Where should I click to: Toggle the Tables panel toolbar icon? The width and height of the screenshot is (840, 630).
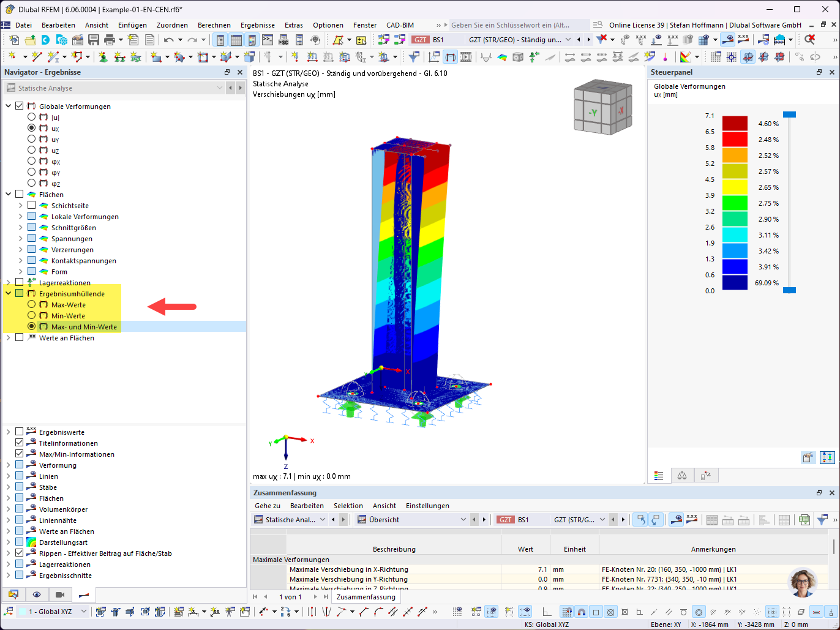236,40
